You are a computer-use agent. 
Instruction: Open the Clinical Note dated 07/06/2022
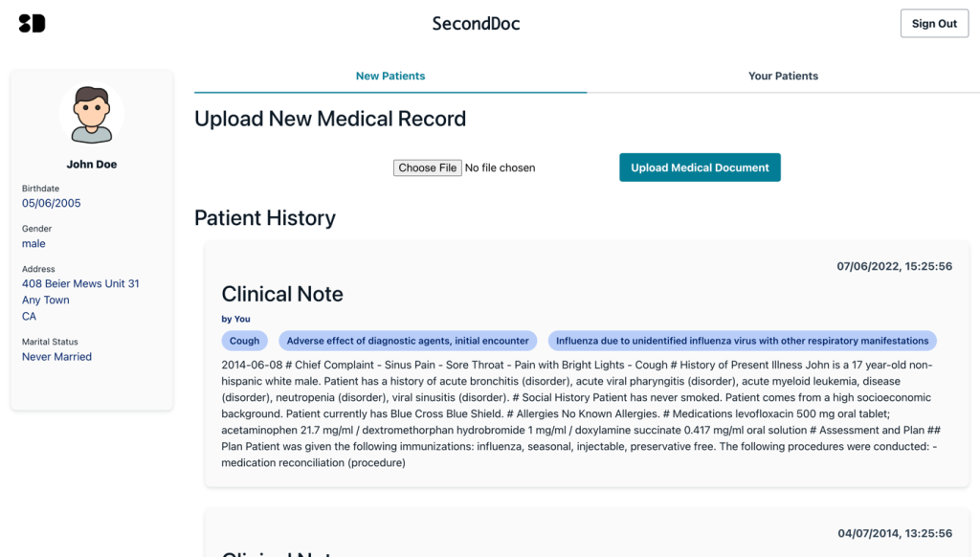click(x=281, y=294)
